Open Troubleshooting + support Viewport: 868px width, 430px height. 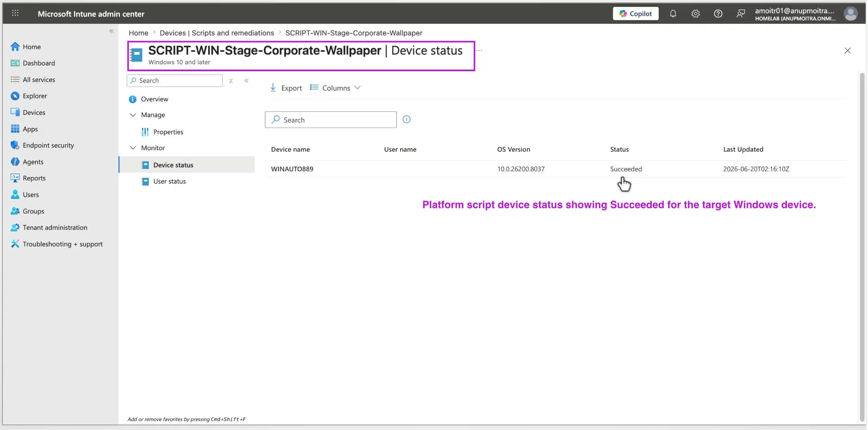[x=57, y=244]
